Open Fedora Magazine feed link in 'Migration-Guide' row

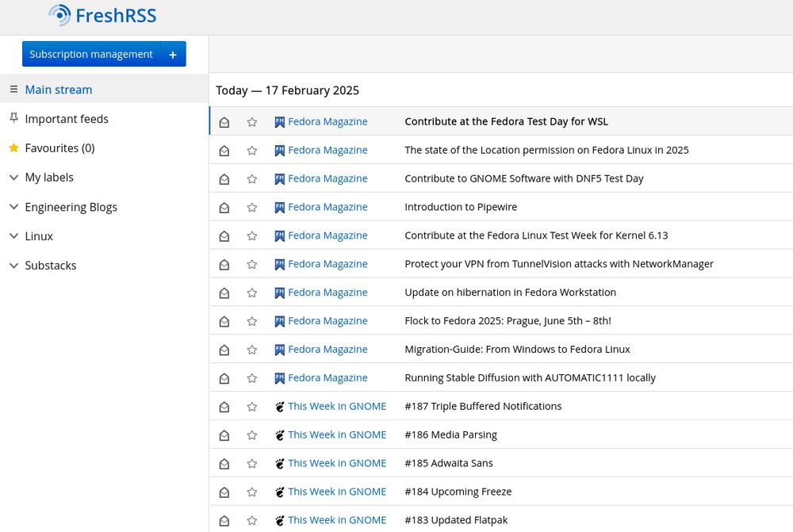click(328, 350)
